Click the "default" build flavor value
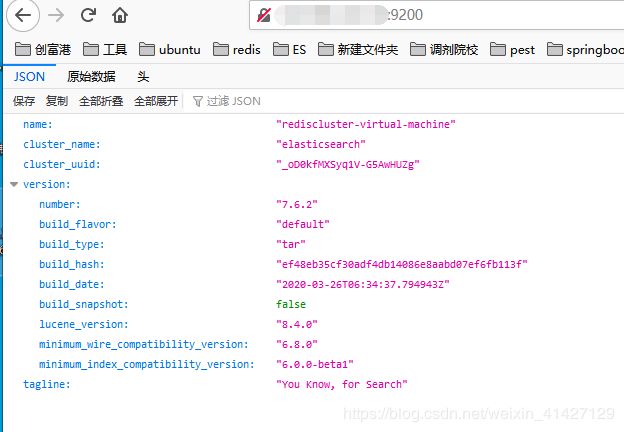 303,224
